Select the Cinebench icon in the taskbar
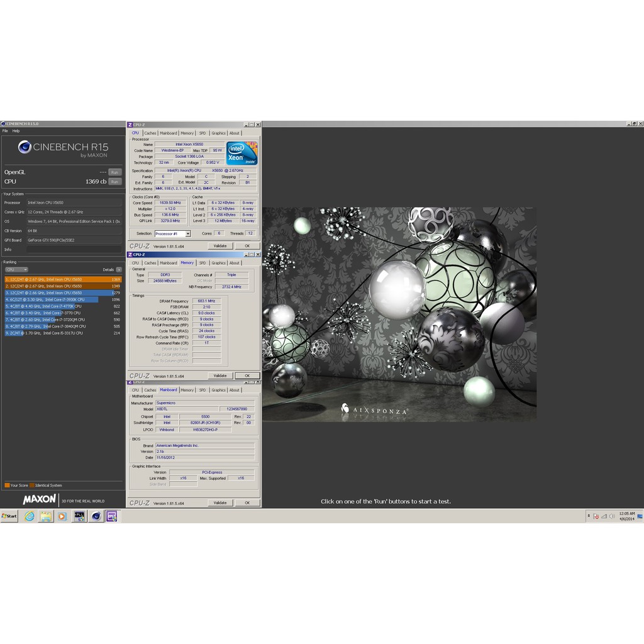This screenshot has height=644, width=644. click(x=96, y=516)
